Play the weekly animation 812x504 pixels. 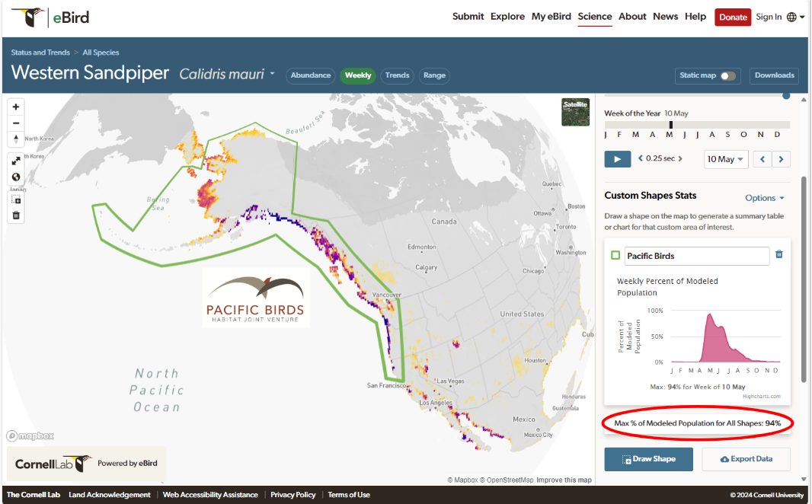pos(617,159)
